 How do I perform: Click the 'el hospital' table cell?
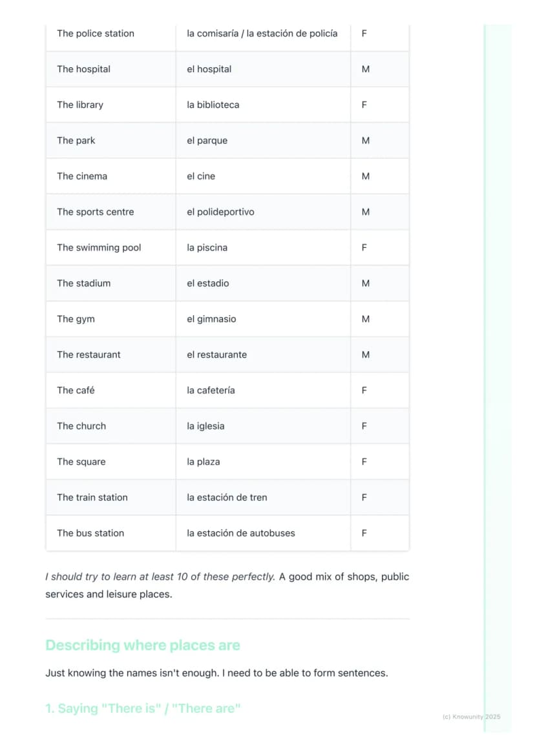pyautogui.click(x=263, y=70)
